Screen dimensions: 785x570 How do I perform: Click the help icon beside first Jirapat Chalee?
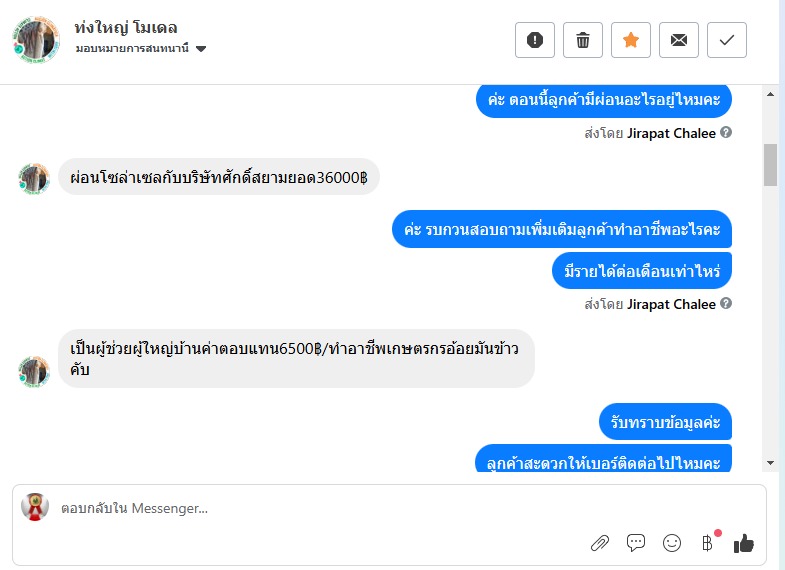pyautogui.click(x=726, y=132)
